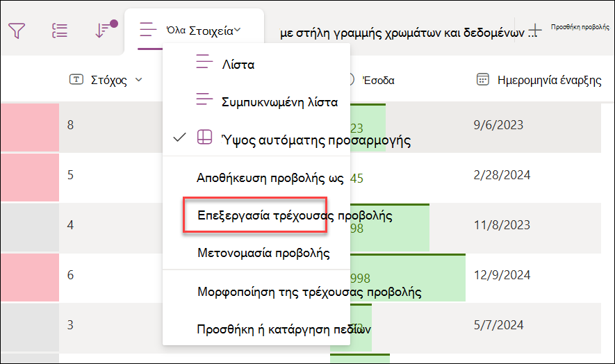This screenshot has height=364, width=615.
Task: Click the Έσοδα value ending in 45
Action: pos(357,179)
